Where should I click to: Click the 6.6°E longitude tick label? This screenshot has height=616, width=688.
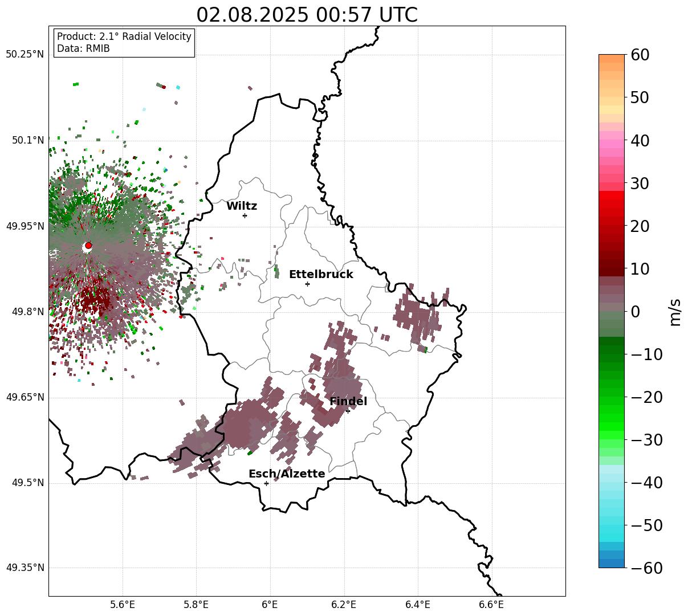491,604
